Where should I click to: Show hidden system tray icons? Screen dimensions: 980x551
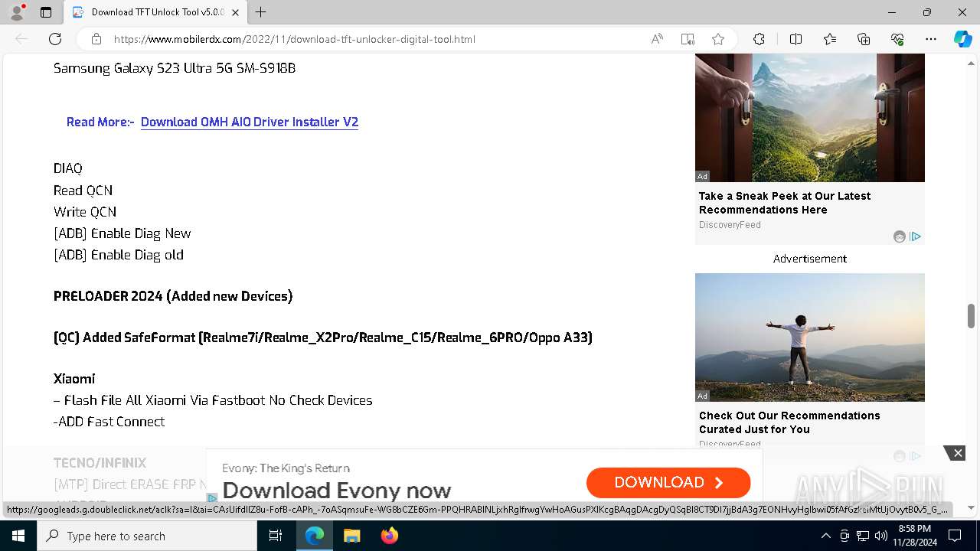(825, 536)
